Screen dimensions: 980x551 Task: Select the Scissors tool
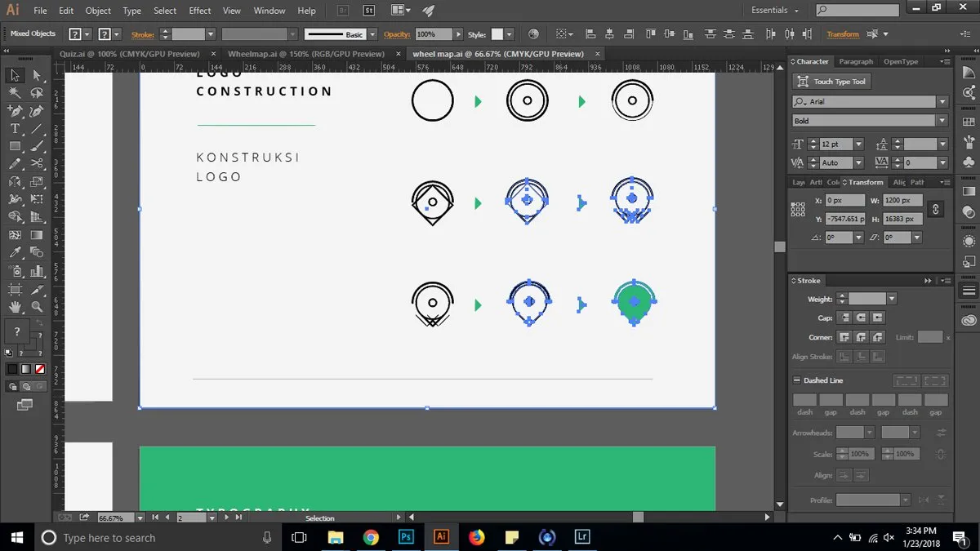(37, 165)
